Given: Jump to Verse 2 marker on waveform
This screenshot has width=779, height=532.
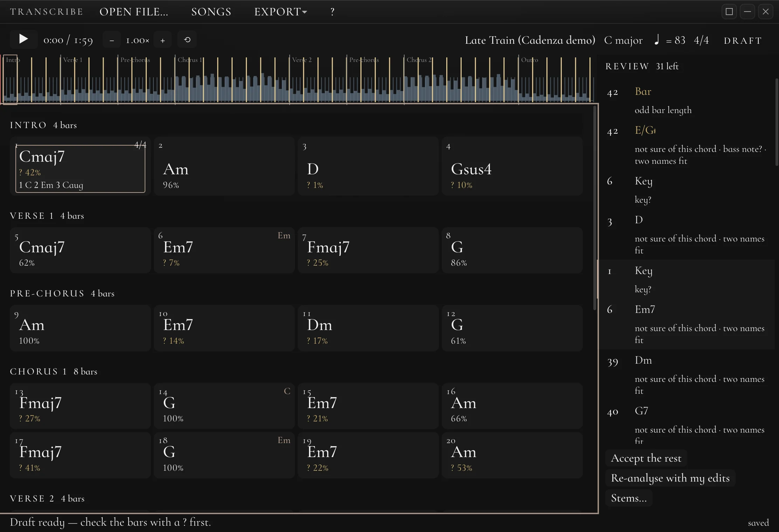Looking at the screenshot, I should [x=302, y=60].
